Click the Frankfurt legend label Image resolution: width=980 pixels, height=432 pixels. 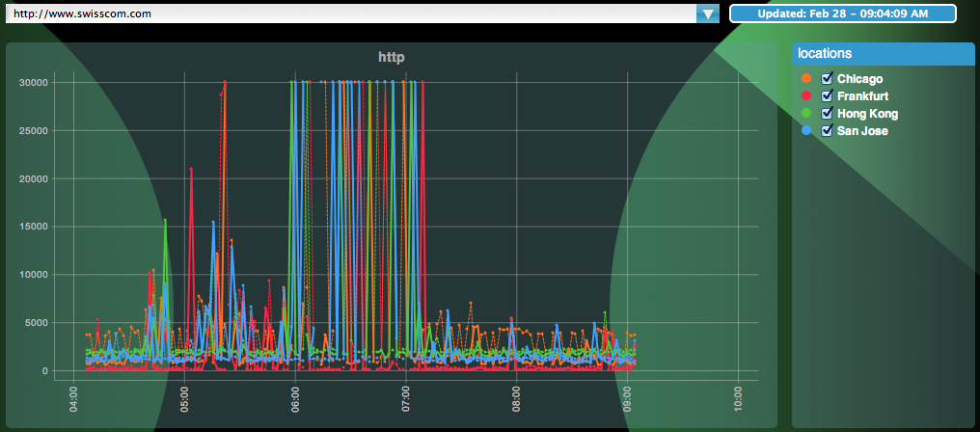coord(862,96)
